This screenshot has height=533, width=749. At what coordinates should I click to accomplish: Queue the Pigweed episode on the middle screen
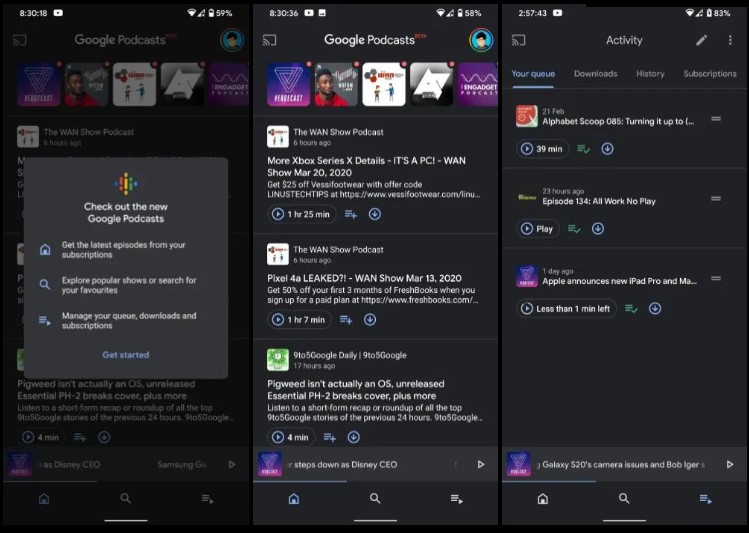(x=330, y=437)
